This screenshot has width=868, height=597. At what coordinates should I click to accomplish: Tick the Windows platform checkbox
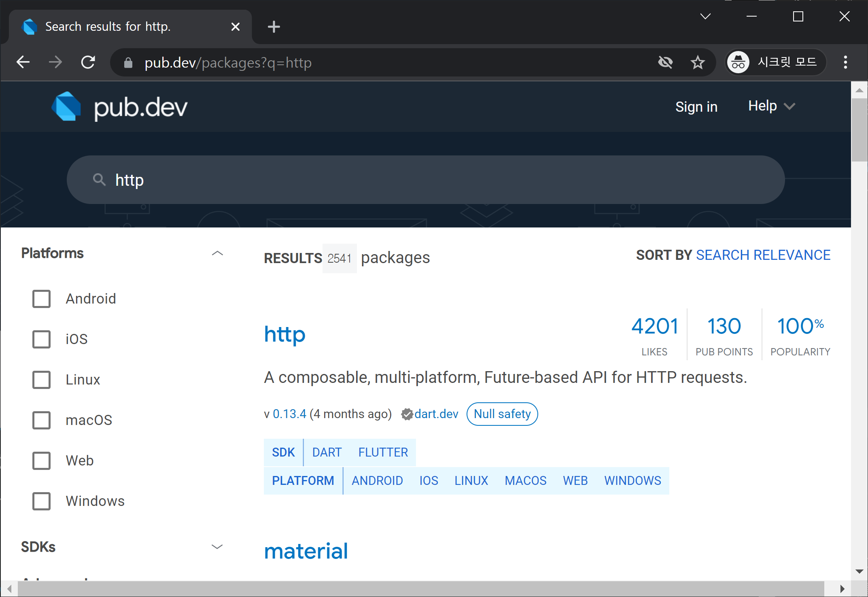41,501
